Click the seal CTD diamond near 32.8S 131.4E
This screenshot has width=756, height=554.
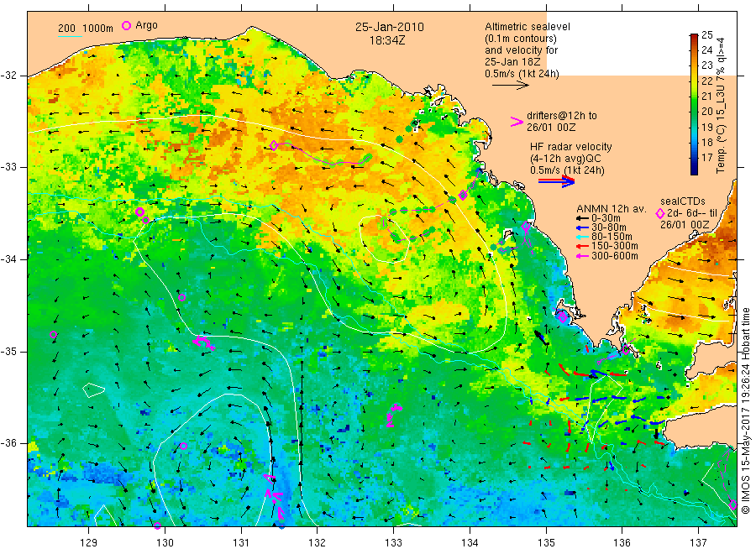[x=273, y=145]
